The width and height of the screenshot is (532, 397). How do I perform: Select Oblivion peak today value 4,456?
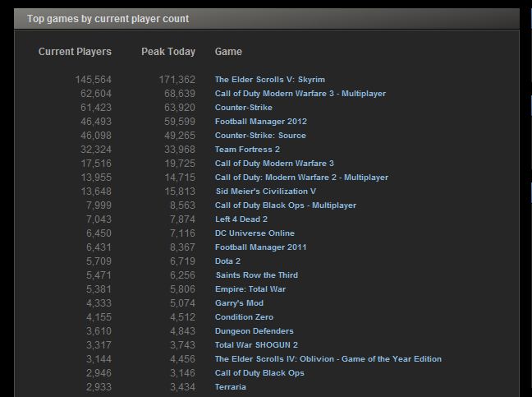coord(182,359)
